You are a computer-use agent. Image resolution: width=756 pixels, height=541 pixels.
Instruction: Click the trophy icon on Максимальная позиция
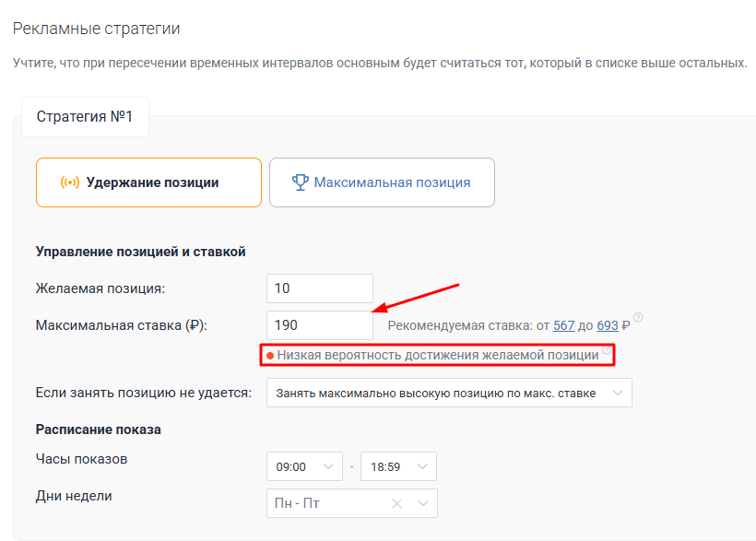point(300,182)
